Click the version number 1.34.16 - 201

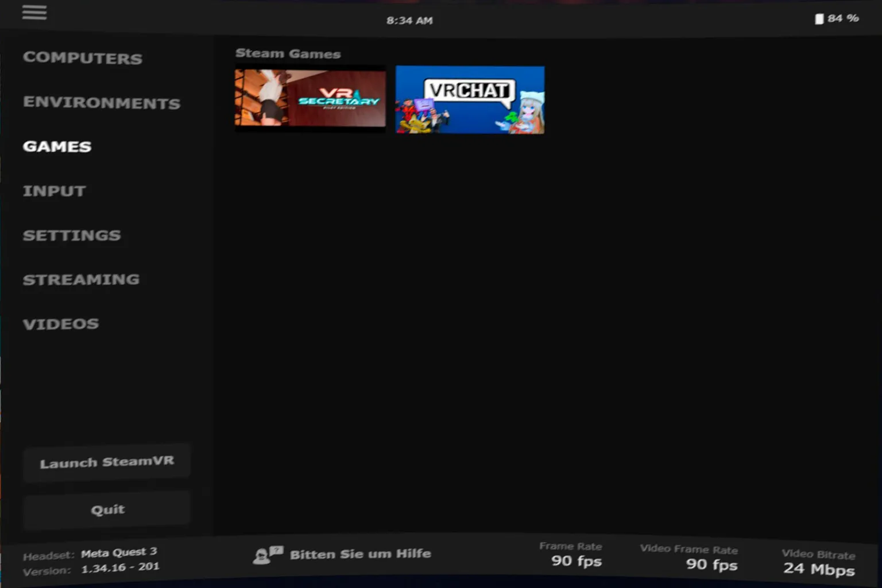click(x=120, y=567)
